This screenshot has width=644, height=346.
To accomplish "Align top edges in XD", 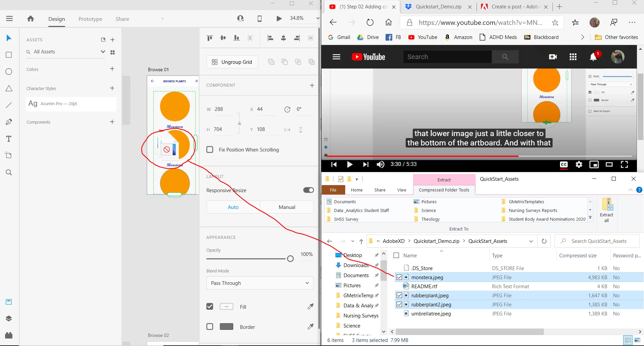I will [x=210, y=38].
